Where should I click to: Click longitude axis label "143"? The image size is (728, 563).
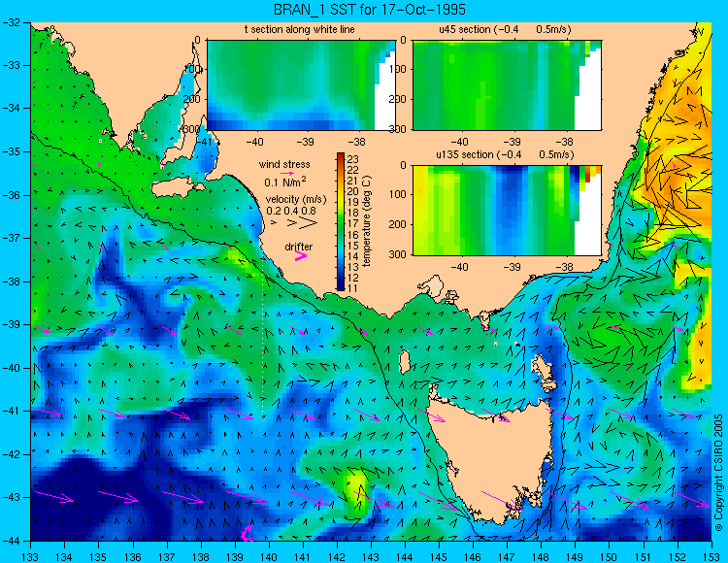pyautogui.click(x=371, y=556)
